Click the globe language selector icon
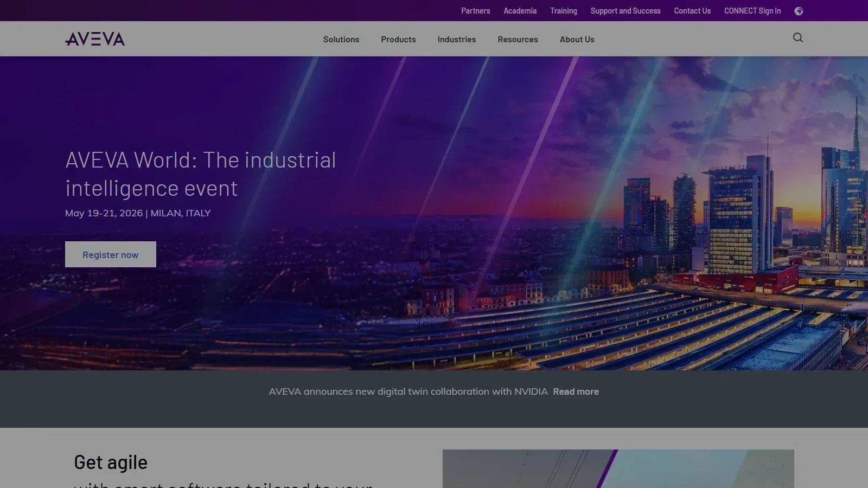This screenshot has width=868, height=488. [x=799, y=11]
